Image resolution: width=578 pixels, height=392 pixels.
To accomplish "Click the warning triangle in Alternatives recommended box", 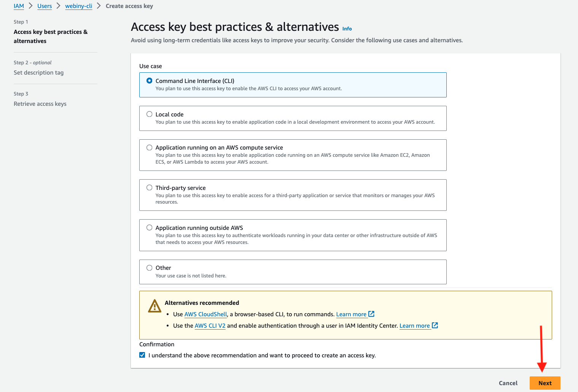I will point(154,306).
